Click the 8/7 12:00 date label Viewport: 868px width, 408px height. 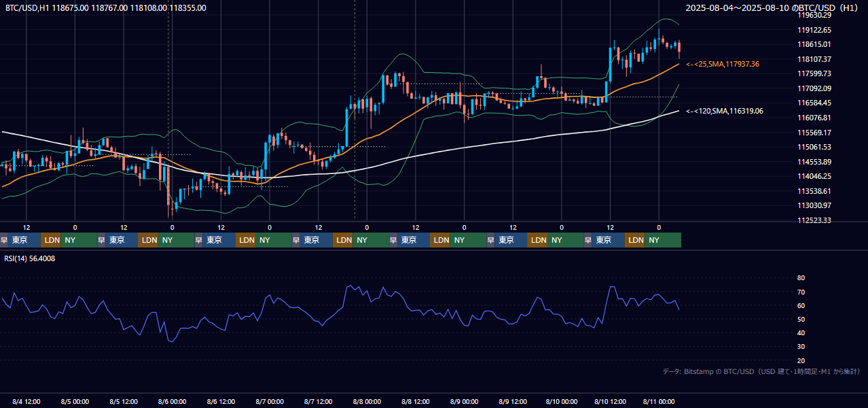[x=319, y=402]
